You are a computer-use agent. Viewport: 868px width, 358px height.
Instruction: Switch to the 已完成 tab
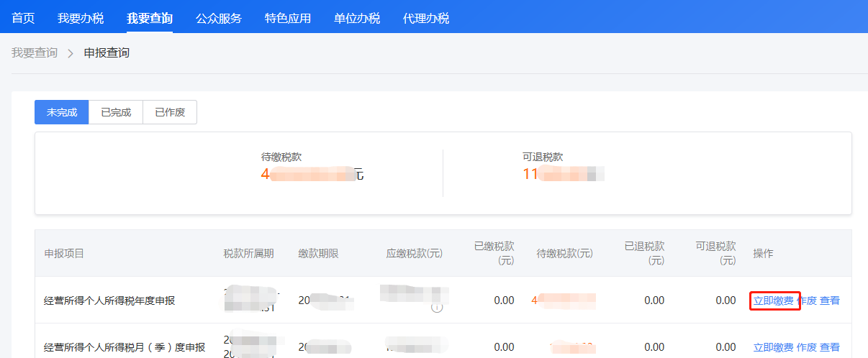pos(116,112)
